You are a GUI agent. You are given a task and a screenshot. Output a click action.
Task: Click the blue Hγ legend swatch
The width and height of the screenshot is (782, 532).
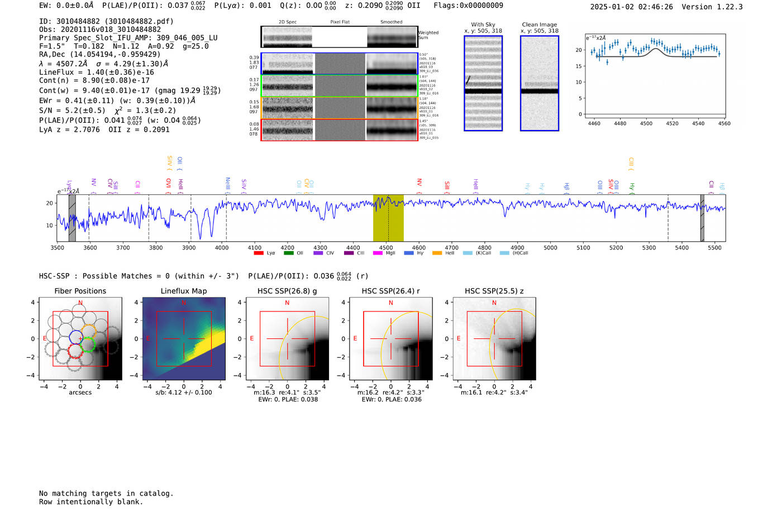coord(408,253)
